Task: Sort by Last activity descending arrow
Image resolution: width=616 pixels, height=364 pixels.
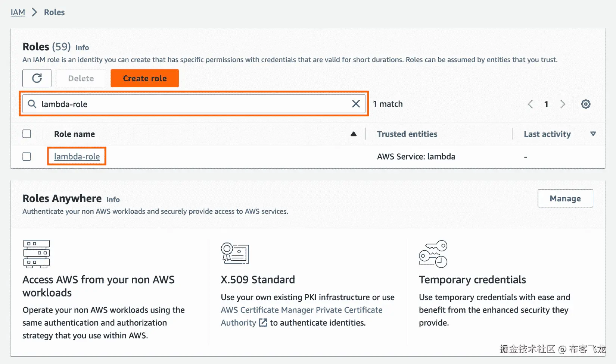Action: tap(593, 134)
